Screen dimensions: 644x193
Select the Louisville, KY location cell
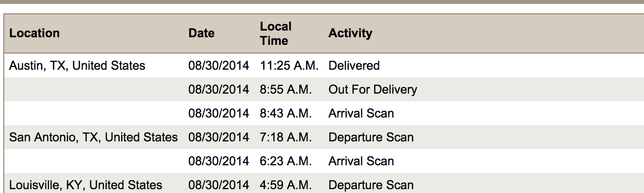click(x=86, y=185)
